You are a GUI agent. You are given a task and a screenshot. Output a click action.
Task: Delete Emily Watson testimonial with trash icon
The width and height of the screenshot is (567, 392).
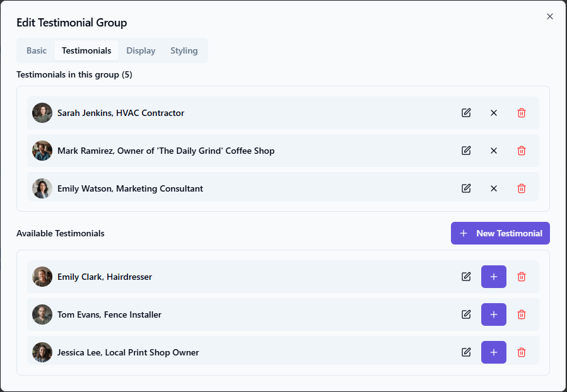[522, 188]
